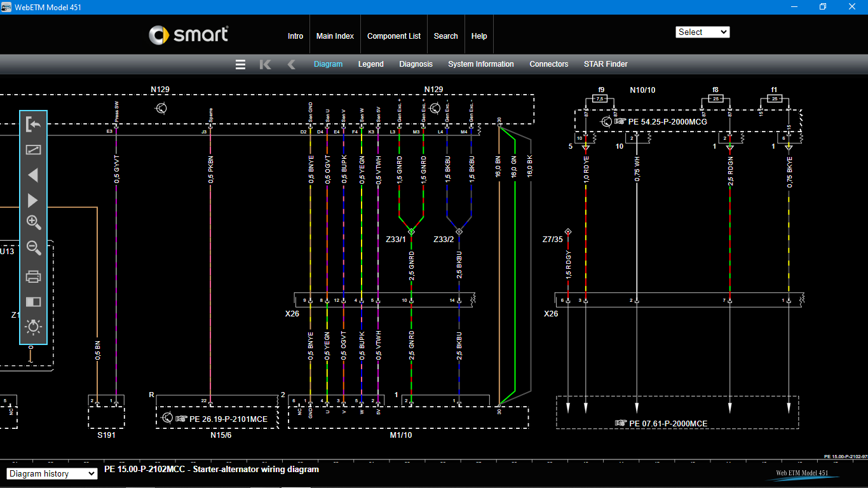The width and height of the screenshot is (868, 488).
Task: Click component label S191
Action: (106, 435)
